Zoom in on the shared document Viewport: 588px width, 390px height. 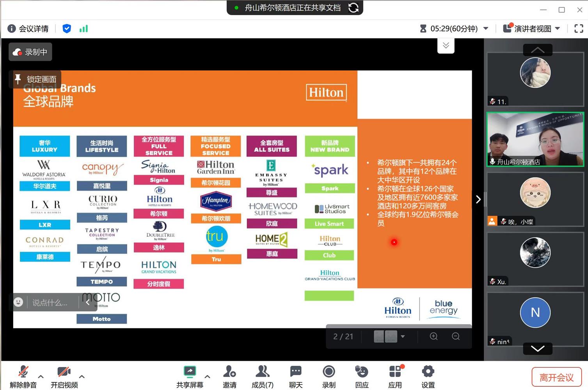pyautogui.click(x=433, y=336)
